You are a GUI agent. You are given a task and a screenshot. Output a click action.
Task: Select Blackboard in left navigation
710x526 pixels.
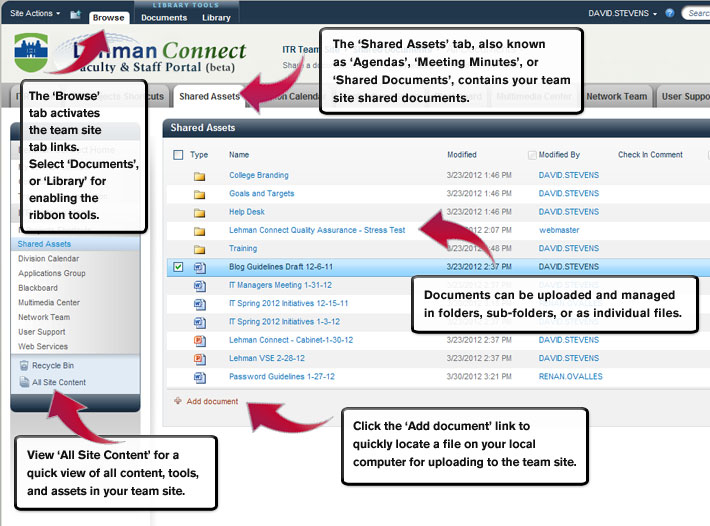[38, 288]
